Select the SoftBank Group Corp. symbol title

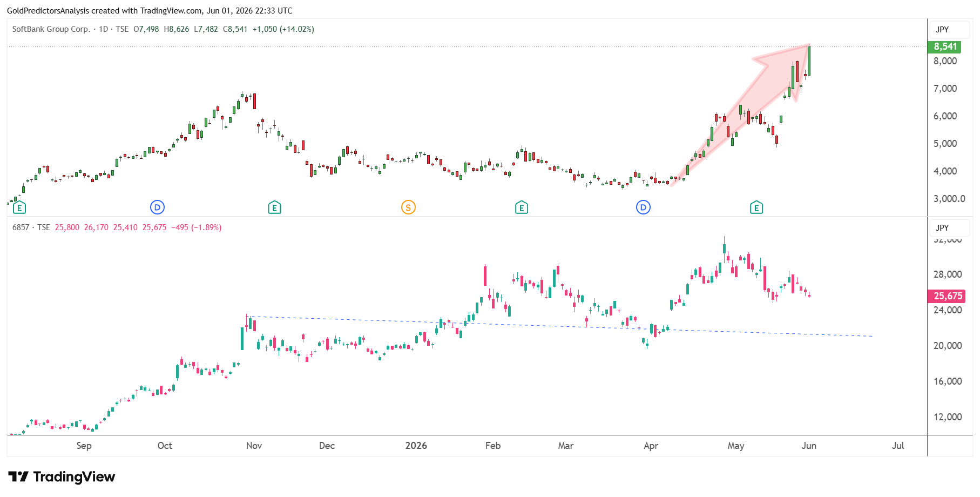pyautogui.click(x=51, y=29)
